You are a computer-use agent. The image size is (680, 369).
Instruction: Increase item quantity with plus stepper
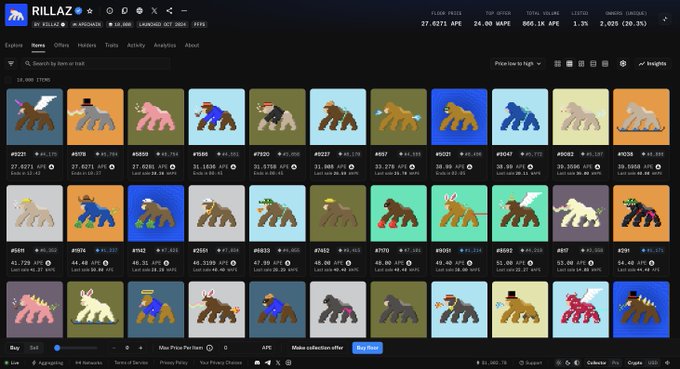coord(141,348)
